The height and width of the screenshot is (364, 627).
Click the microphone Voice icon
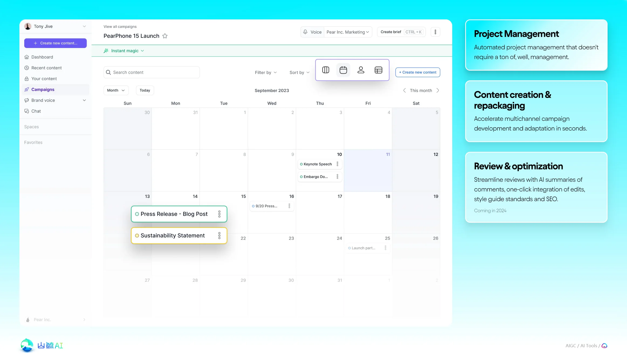point(305,32)
